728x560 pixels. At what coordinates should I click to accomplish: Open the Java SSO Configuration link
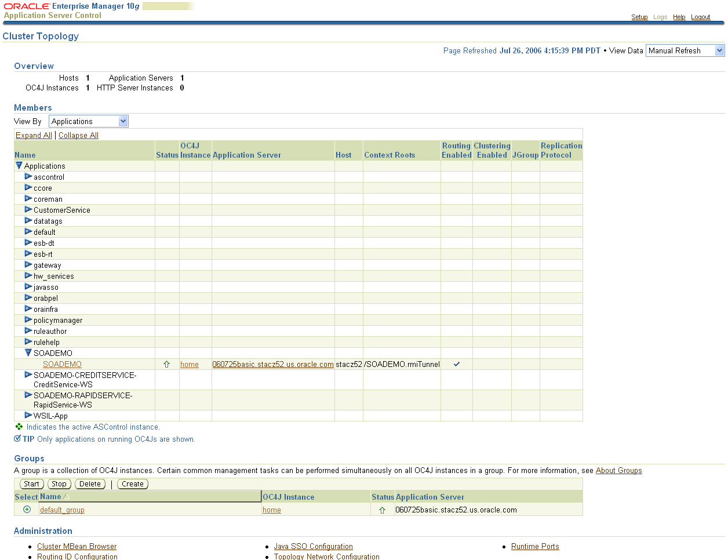[313, 546]
